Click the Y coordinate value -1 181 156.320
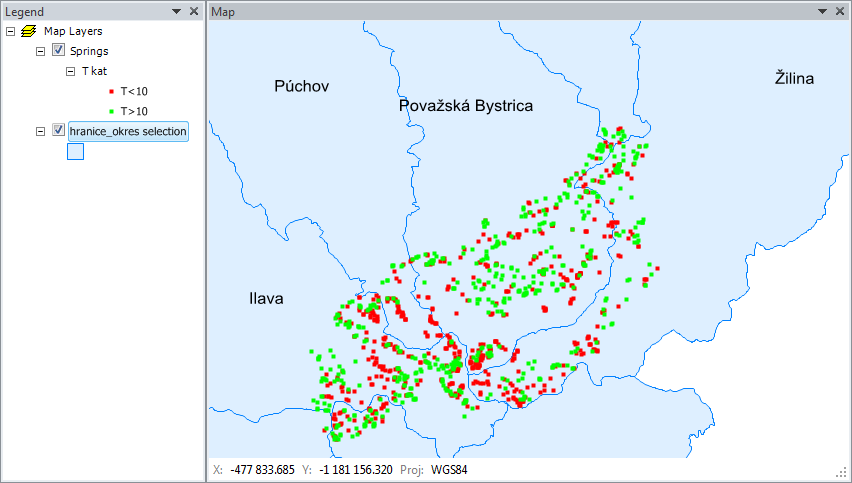This screenshot has height=483, width=852. 354,470
